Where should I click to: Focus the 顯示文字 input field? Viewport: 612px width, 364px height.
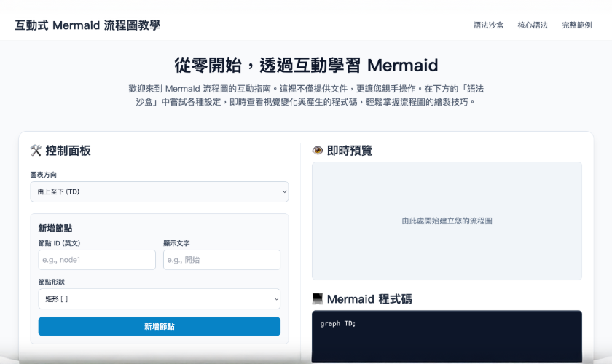(x=221, y=260)
